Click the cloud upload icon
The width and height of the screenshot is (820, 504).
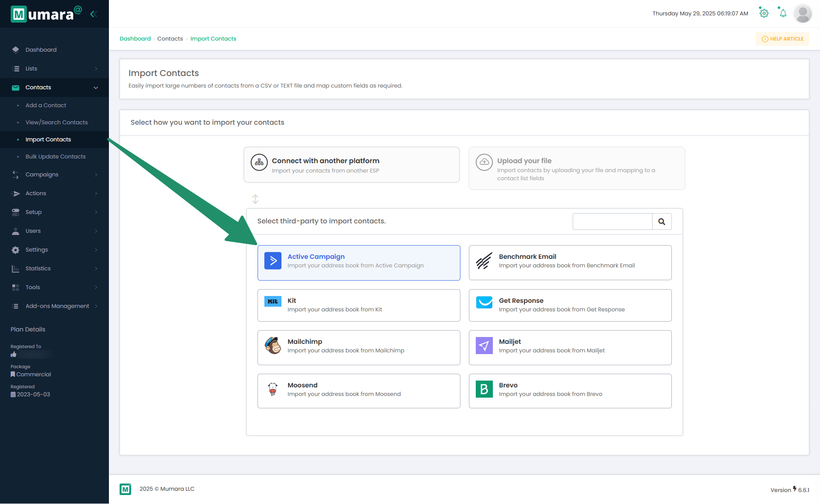(x=484, y=162)
